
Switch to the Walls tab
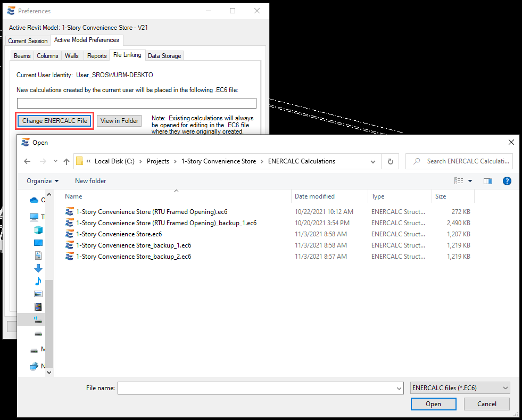pos(72,55)
